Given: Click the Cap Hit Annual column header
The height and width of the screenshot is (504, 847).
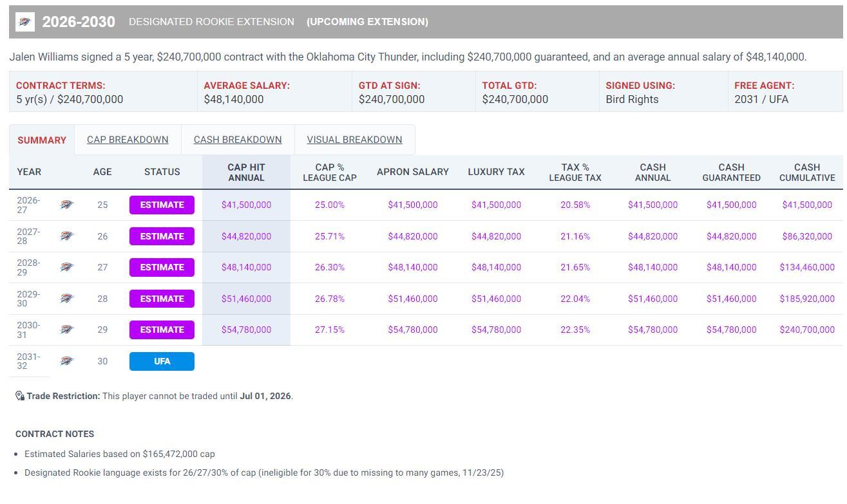Looking at the screenshot, I should coord(246,172).
